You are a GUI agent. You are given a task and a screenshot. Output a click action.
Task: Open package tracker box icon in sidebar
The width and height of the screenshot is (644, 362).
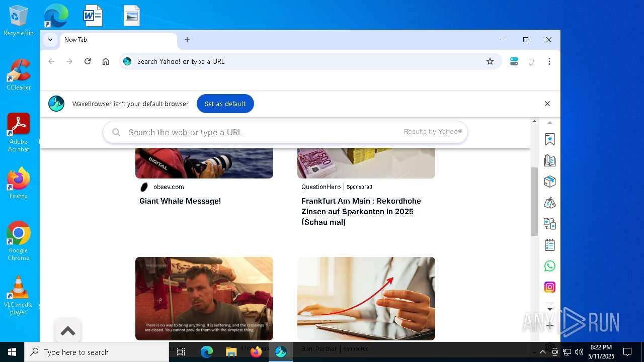pos(550,182)
